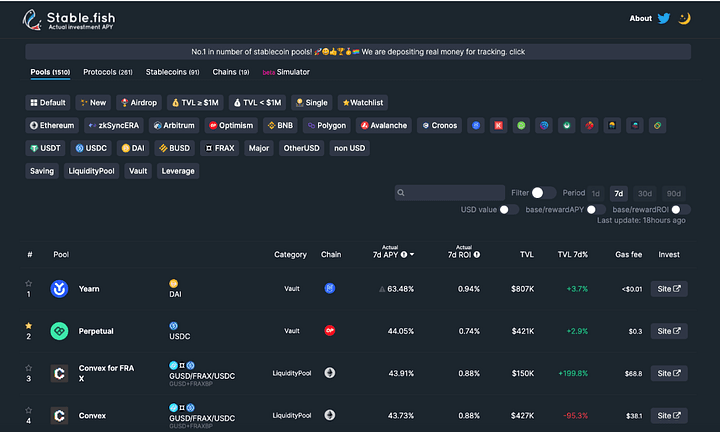Viewport: 720px width, 432px height.
Task: Switch to the Chains tab
Action: tap(231, 72)
